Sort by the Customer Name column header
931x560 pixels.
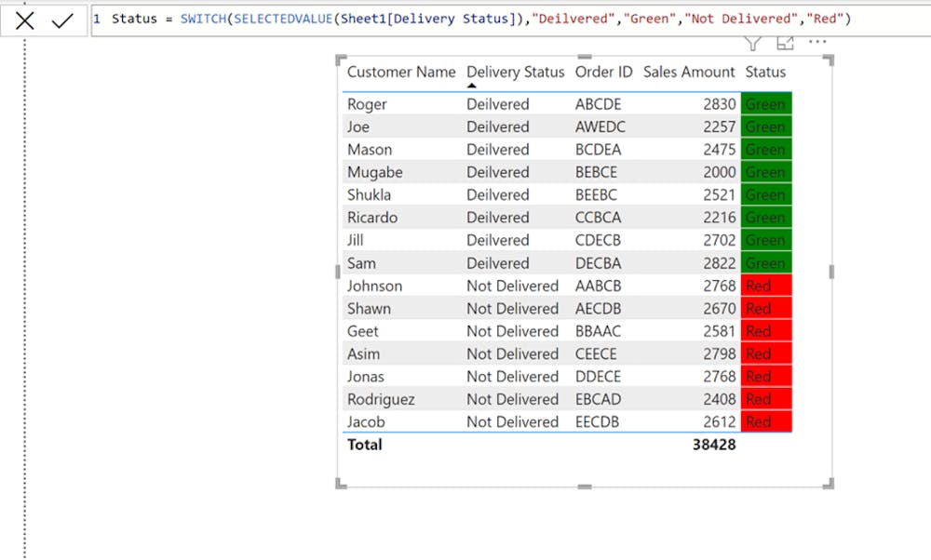(x=401, y=72)
